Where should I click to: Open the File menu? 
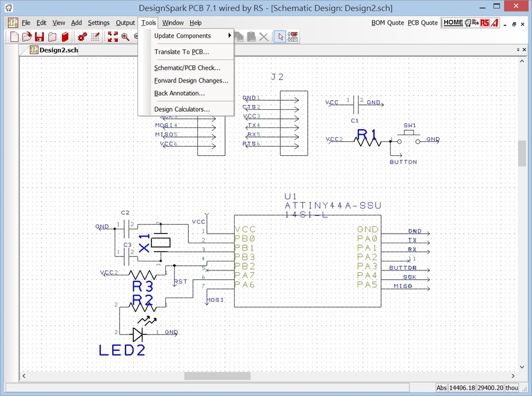point(26,23)
